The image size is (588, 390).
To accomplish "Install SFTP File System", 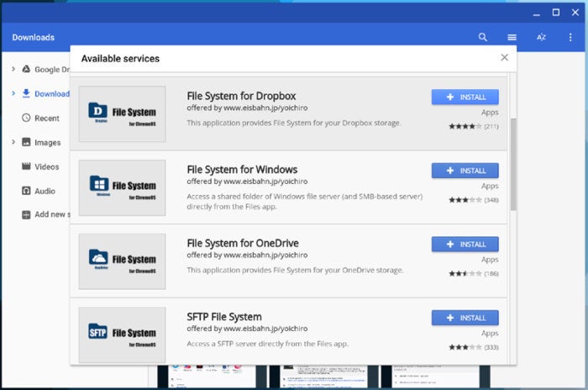I will pos(465,318).
